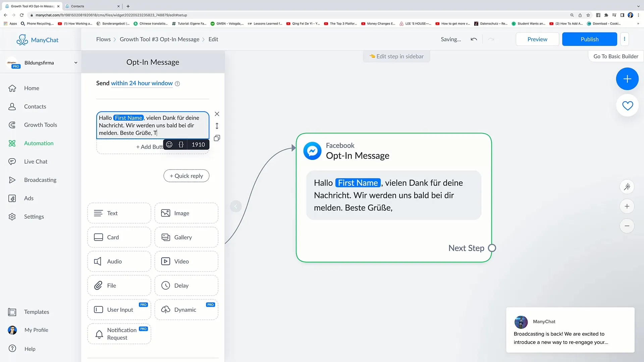Expand the Bildungsfirma account dropdown
This screenshot has width=644, height=362.
point(75,62)
